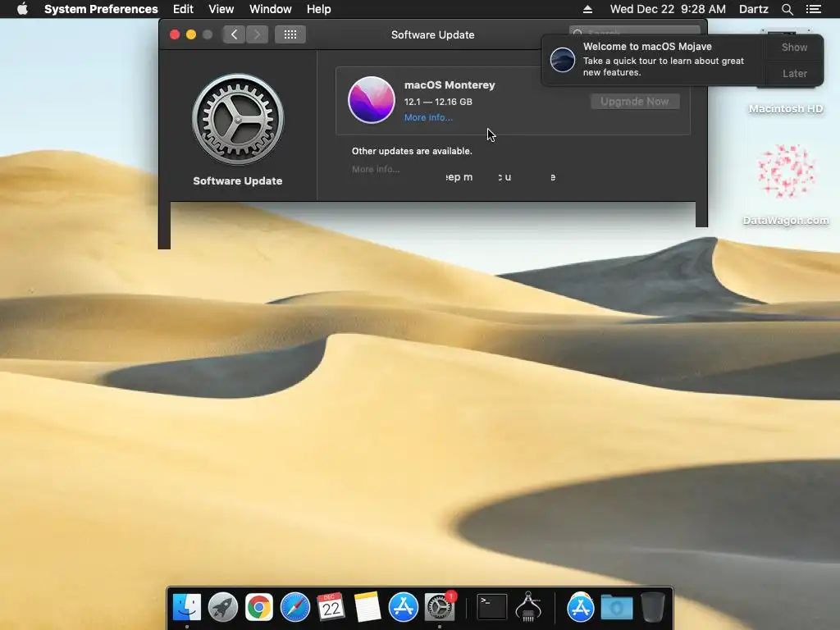Open More info link under other updates
The height and width of the screenshot is (630, 840).
(376, 169)
